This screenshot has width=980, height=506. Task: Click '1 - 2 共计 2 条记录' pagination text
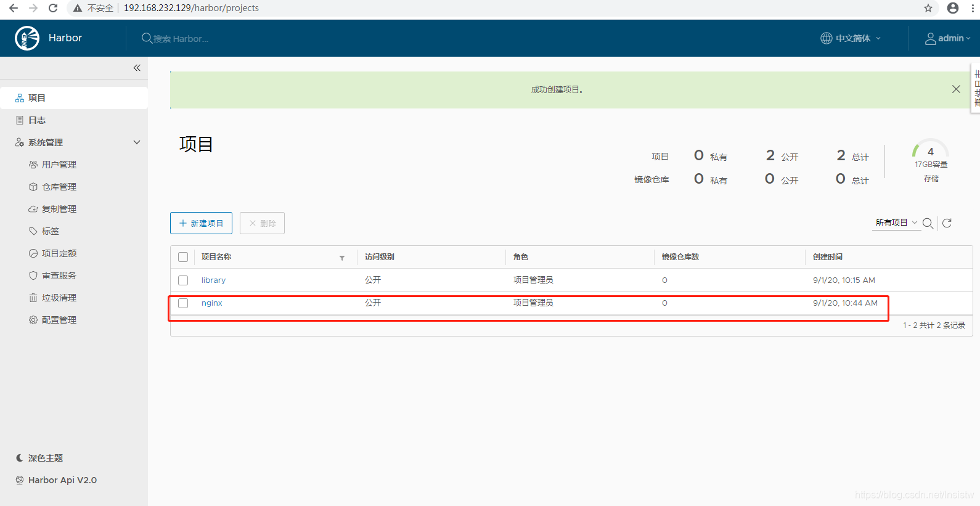pos(934,325)
